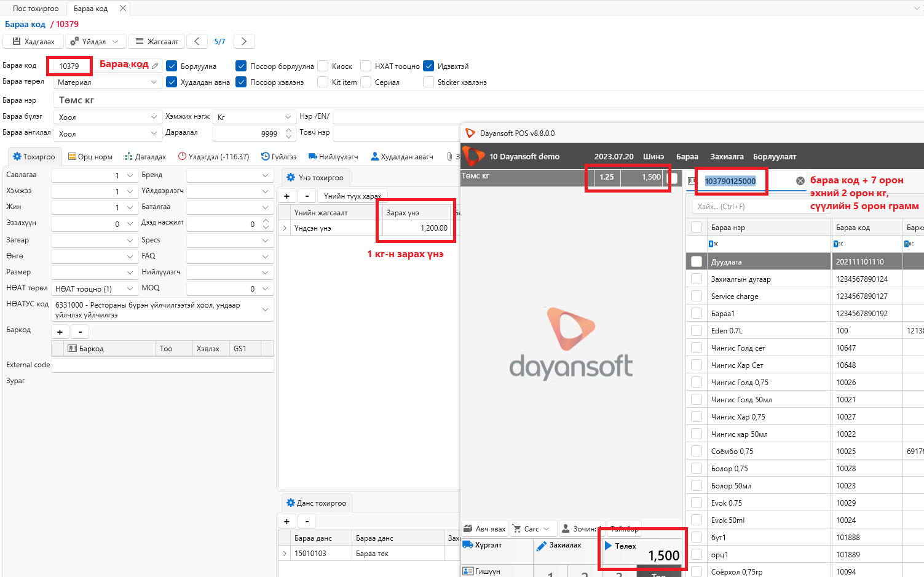Open the Худалдан авагч tab
Image resolution: width=924 pixels, height=577 pixels.
point(402,156)
